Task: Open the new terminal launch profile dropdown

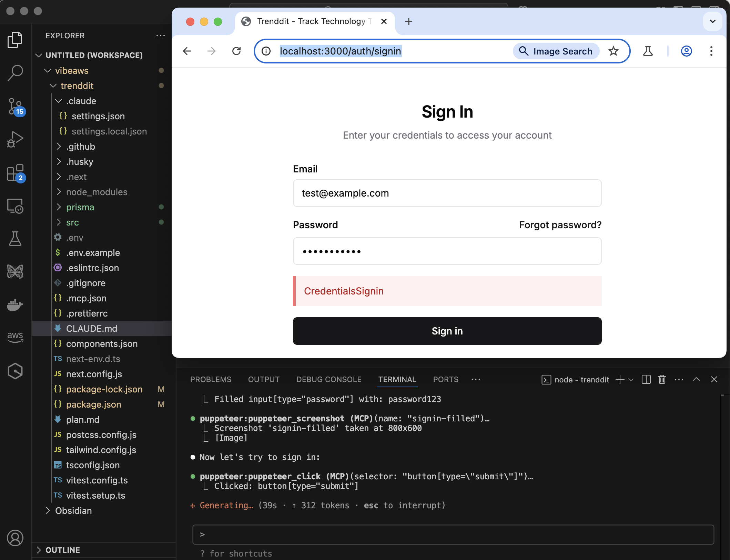Action: (631, 380)
